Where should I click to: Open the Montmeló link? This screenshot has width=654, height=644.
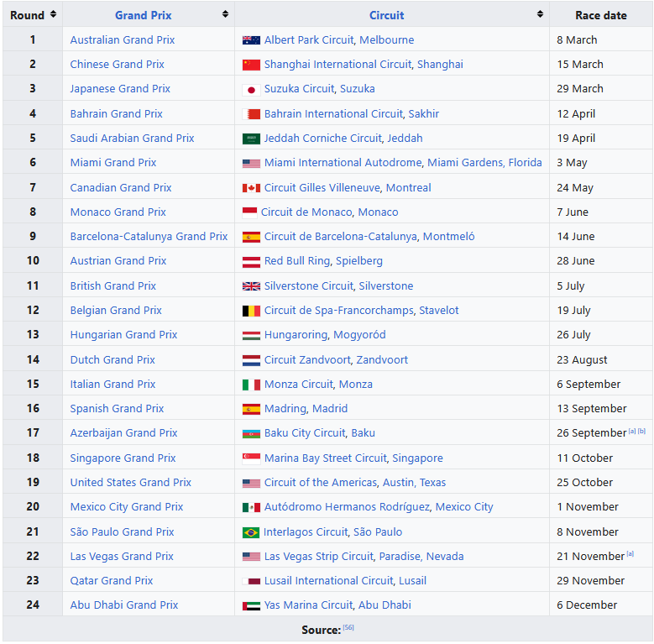click(x=449, y=237)
